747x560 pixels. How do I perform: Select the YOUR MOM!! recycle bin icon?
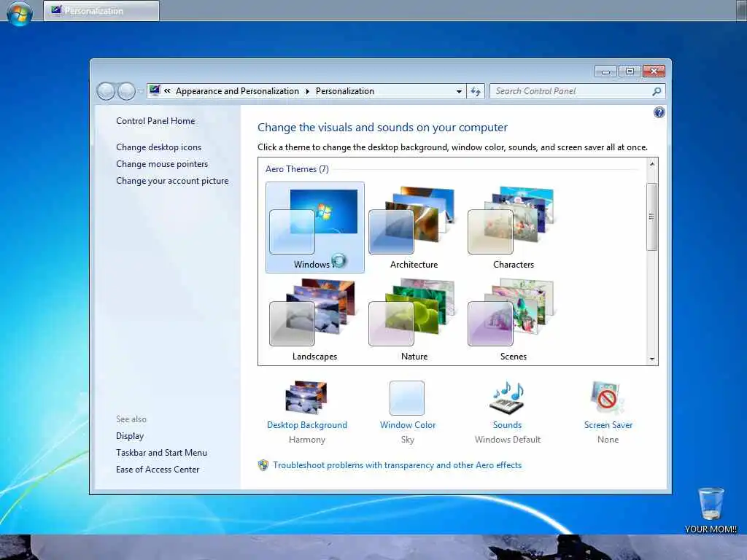point(711,510)
